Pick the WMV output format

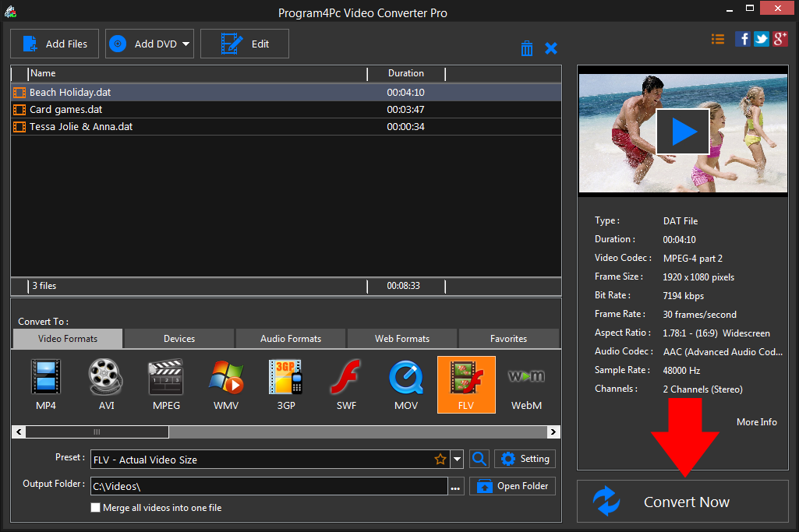pos(226,384)
